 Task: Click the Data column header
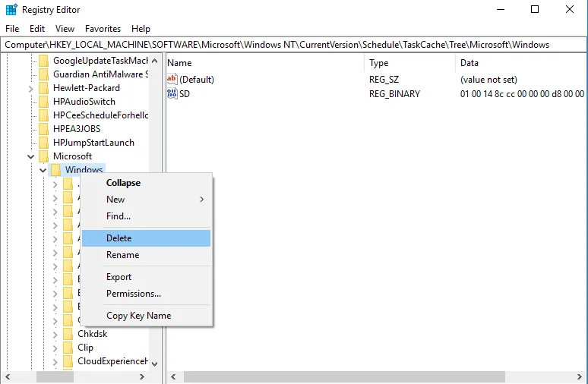(x=522, y=63)
